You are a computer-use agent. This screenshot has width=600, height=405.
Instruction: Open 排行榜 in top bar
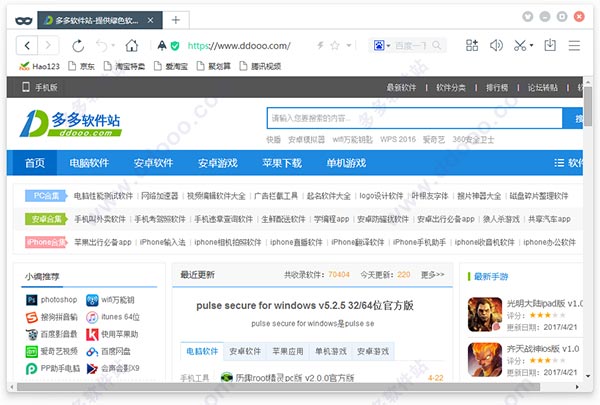497,88
